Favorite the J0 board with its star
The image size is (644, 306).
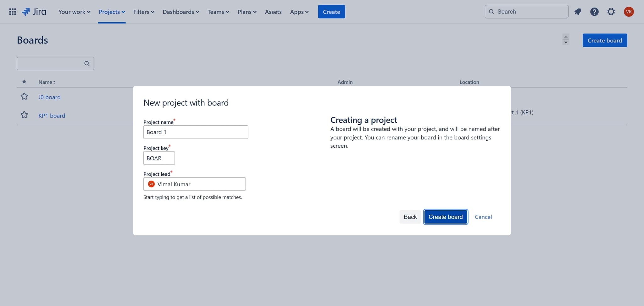(24, 96)
